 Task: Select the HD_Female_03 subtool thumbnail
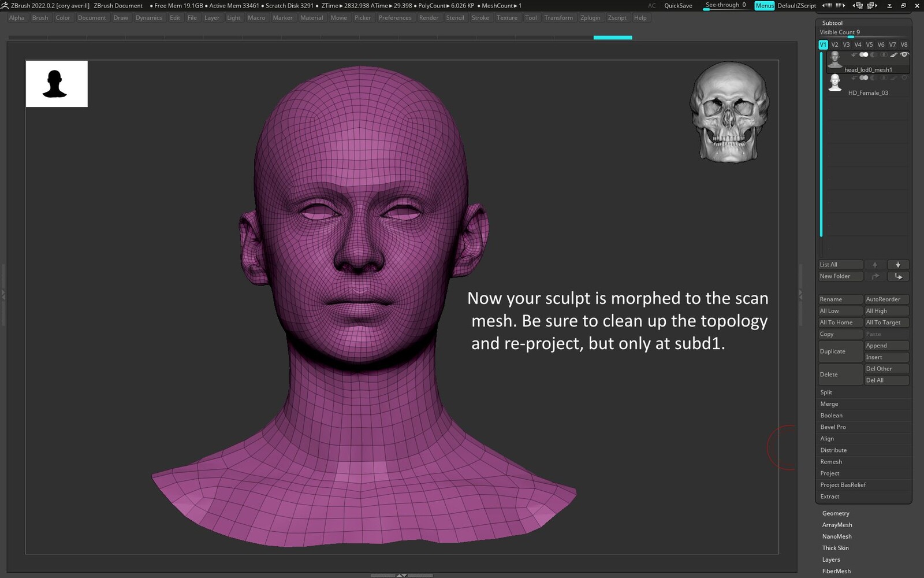pos(834,83)
